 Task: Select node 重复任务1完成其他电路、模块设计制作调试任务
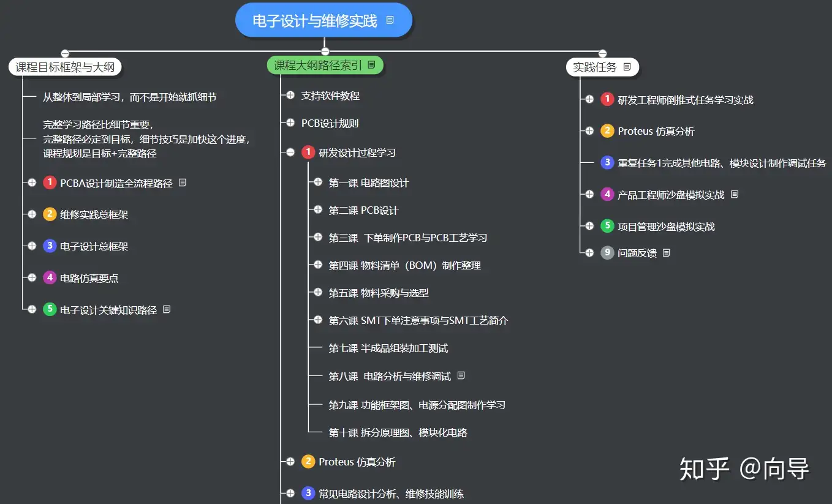point(722,163)
